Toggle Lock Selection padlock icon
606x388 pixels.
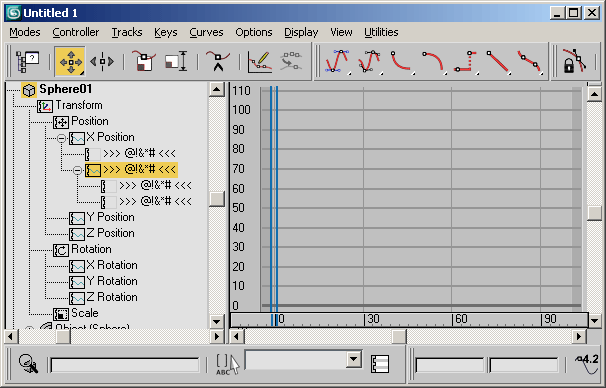coord(574,61)
